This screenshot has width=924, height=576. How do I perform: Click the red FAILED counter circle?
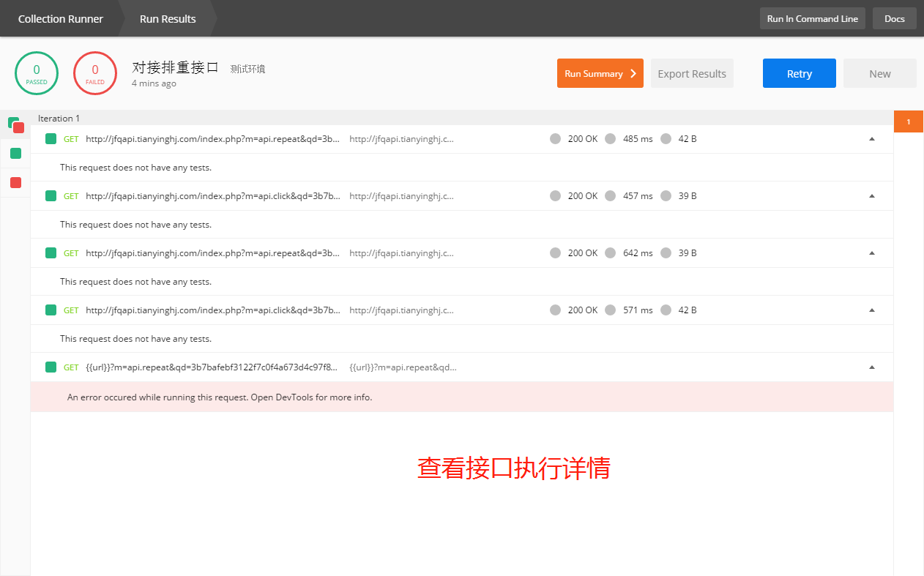(x=94, y=73)
